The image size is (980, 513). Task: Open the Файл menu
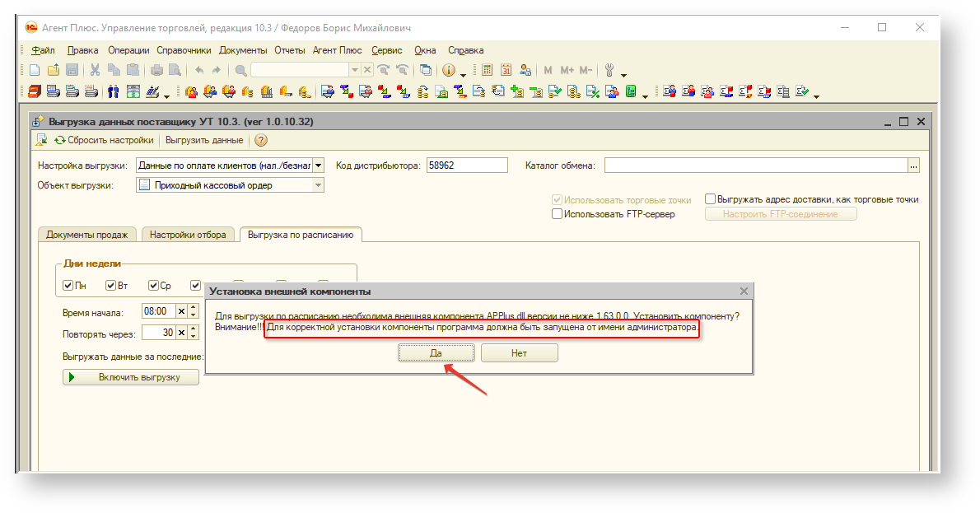click(43, 50)
